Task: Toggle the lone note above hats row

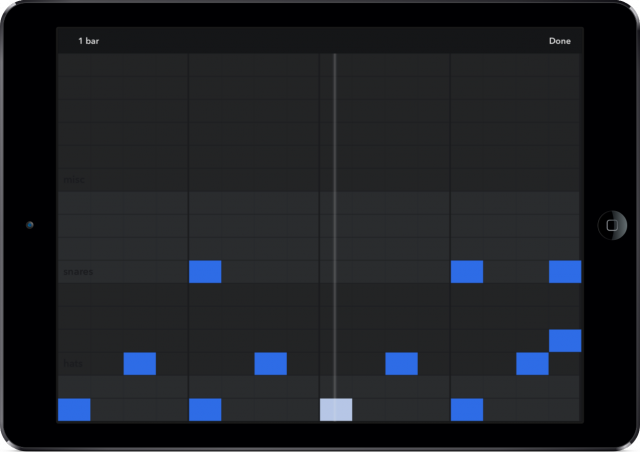Action: click(565, 340)
